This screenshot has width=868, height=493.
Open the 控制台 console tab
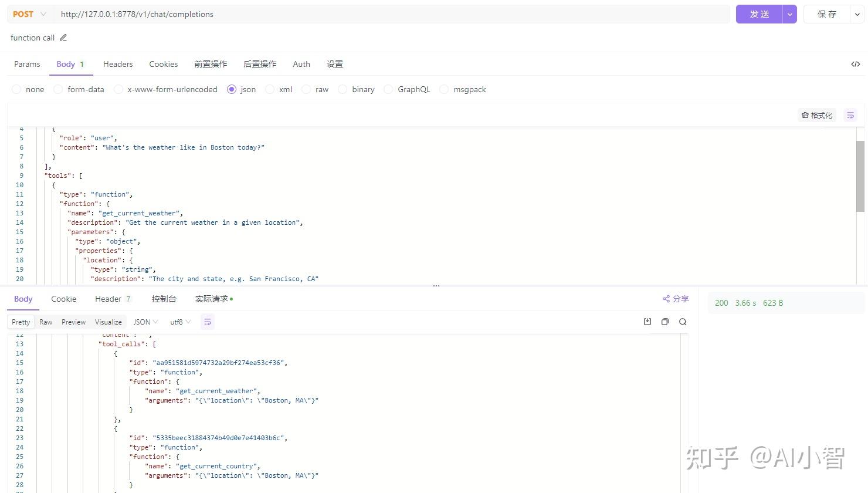pos(164,299)
